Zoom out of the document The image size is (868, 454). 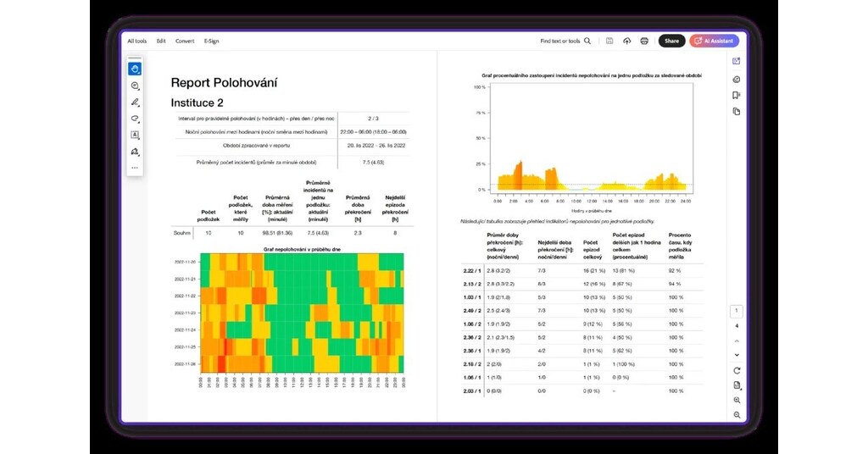[x=737, y=415]
